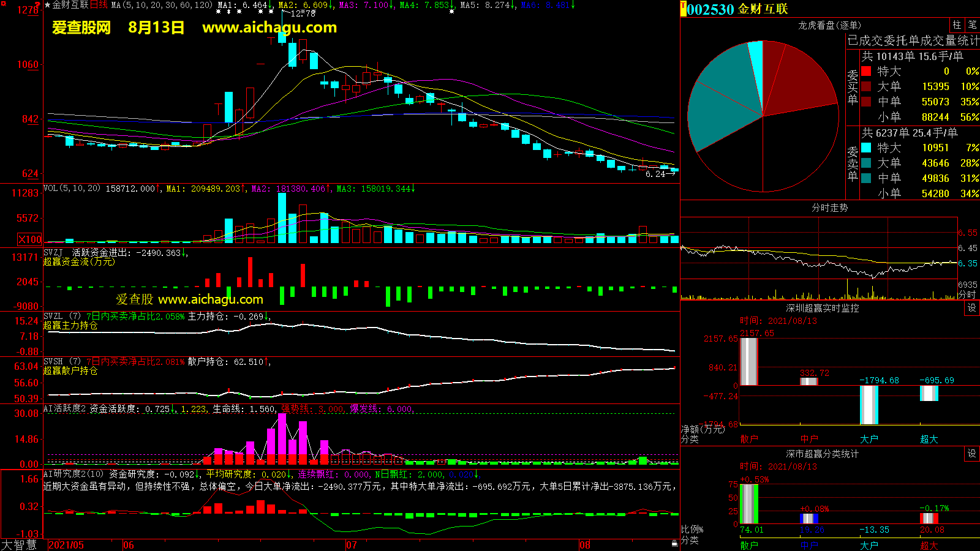The image size is (980, 551).
Task: Click the 柱 bar-view button
Action: pyautogui.click(x=957, y=25)
